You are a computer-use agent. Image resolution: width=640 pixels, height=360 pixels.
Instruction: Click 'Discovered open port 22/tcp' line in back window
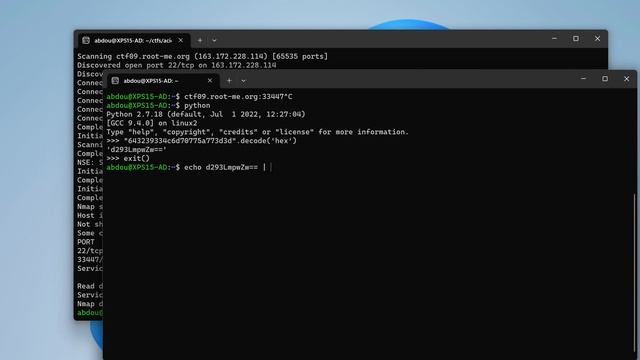pyautogui.click(x=177, y=65)
